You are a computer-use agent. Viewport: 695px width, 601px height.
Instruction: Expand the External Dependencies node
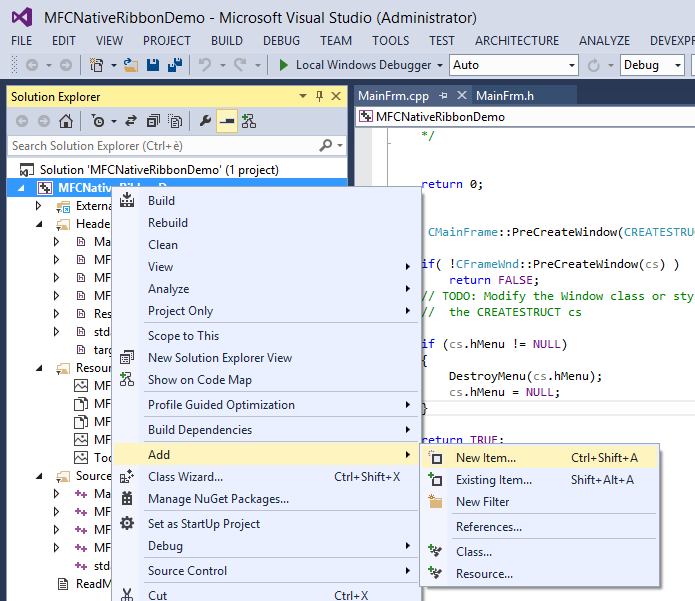click(39, 206)
